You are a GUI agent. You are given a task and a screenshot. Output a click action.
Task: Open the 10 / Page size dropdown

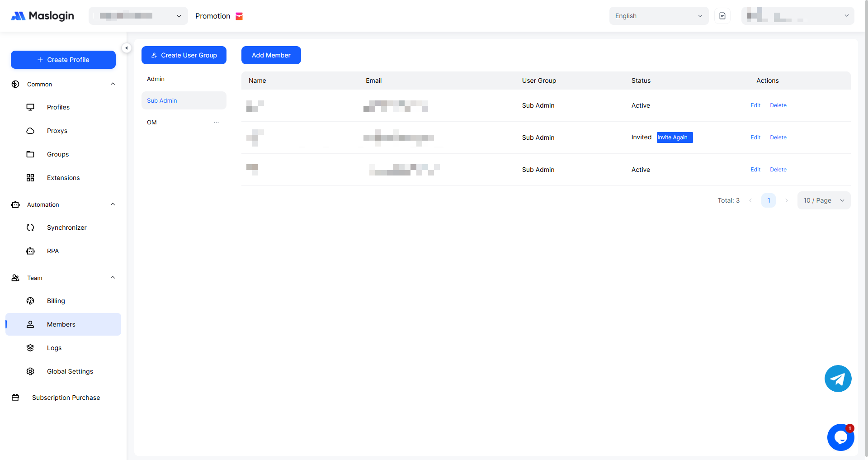click(x=823, y=200)
